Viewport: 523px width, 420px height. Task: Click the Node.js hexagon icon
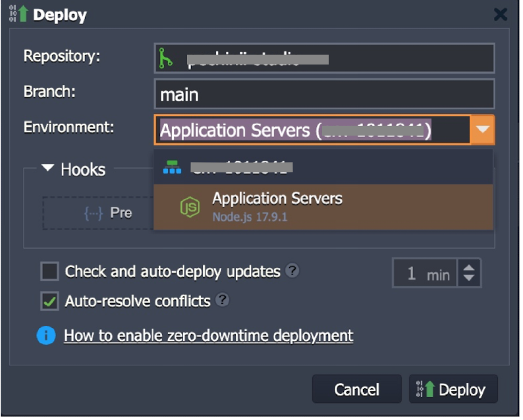coord(191,208)
